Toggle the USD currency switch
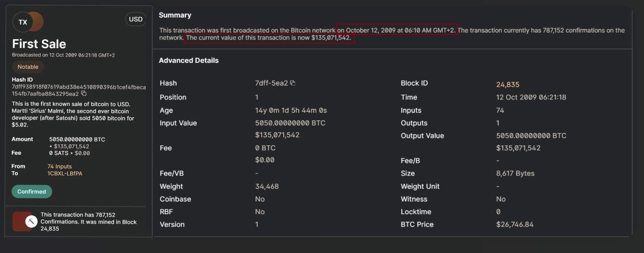Screen dimensions: 644x253 136,19
